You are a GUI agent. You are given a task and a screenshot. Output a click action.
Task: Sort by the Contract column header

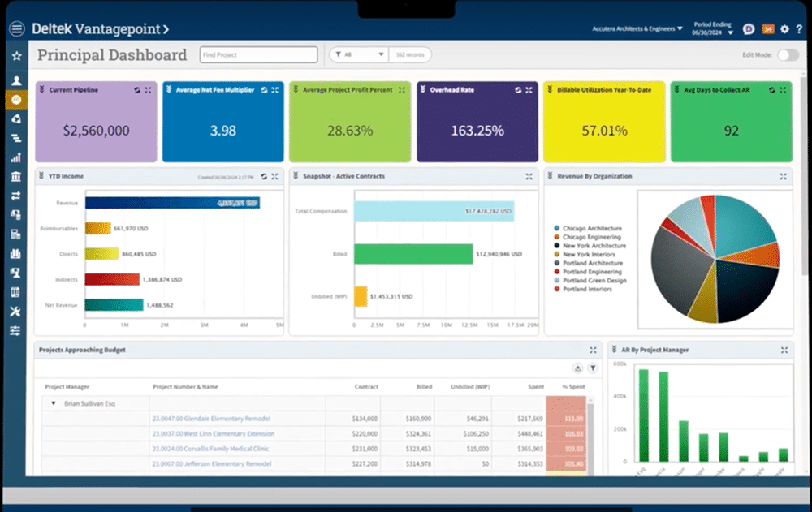tap(366, 387)
